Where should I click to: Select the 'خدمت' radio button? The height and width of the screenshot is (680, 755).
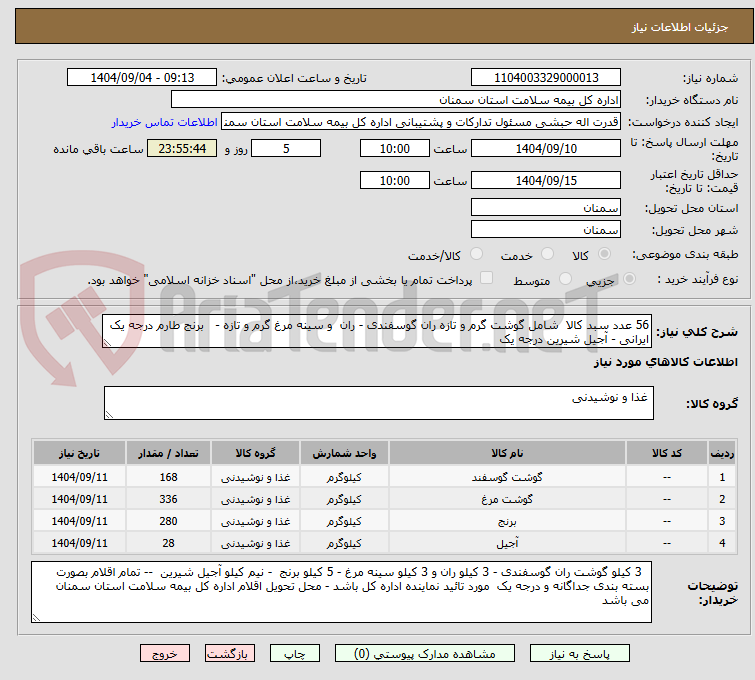547,254
